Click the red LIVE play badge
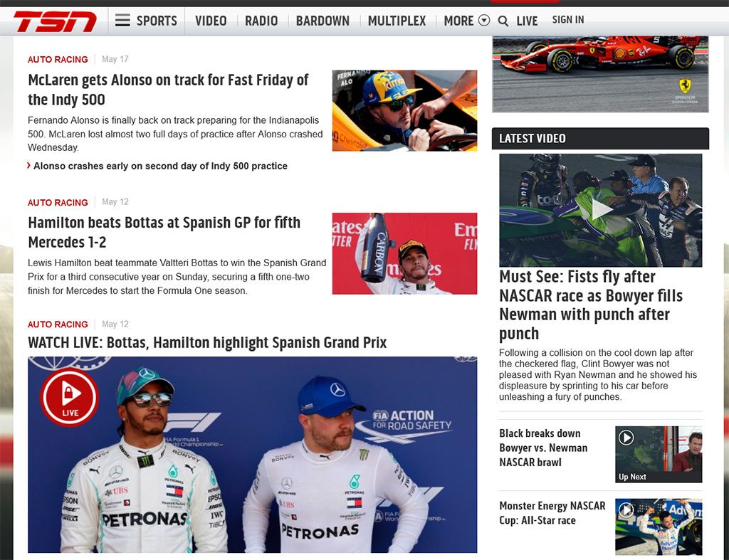This screenshot has width=729, height=560. point(69,397)
